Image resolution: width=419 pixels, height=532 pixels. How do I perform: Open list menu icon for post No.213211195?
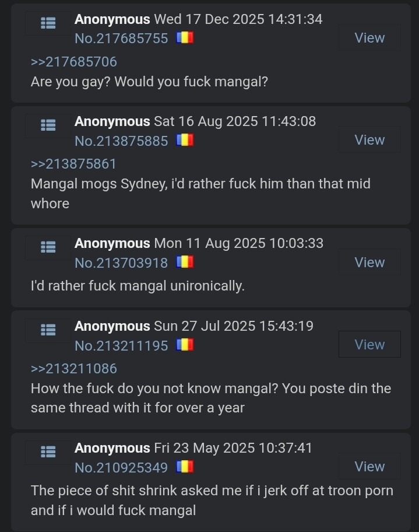(x=48, y=330)
